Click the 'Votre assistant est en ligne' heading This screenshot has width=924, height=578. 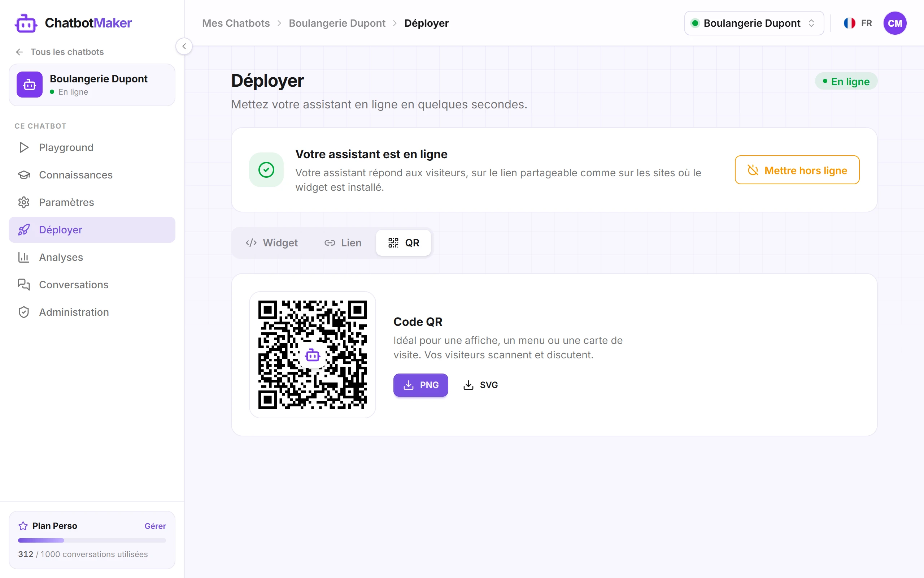point(371,154)
